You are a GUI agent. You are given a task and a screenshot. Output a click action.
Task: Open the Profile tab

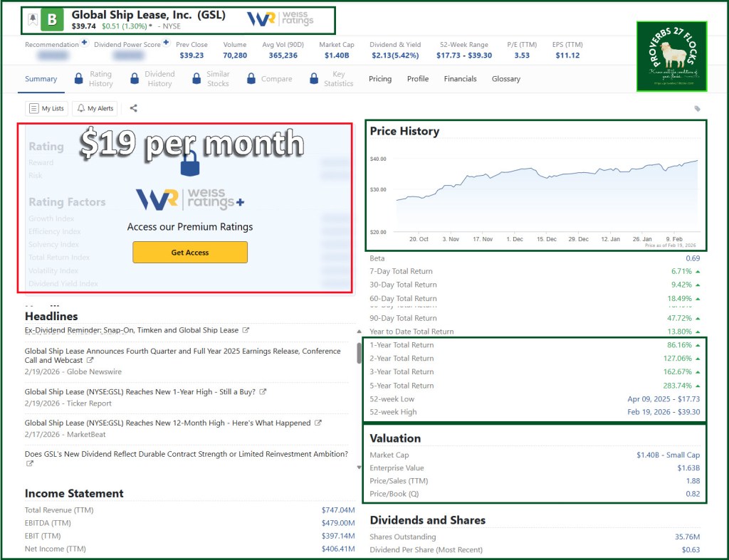[x=418, y=79]
